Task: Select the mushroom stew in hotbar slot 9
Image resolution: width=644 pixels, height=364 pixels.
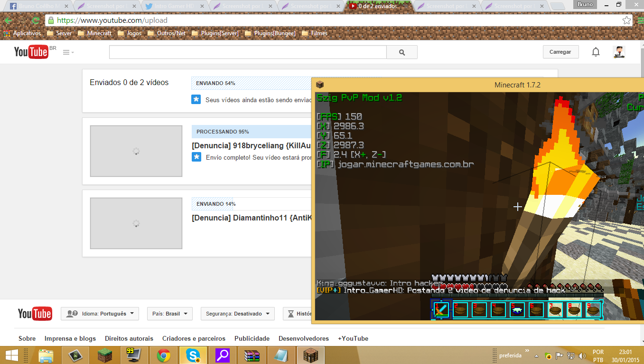Action: (x=593, y=310)
